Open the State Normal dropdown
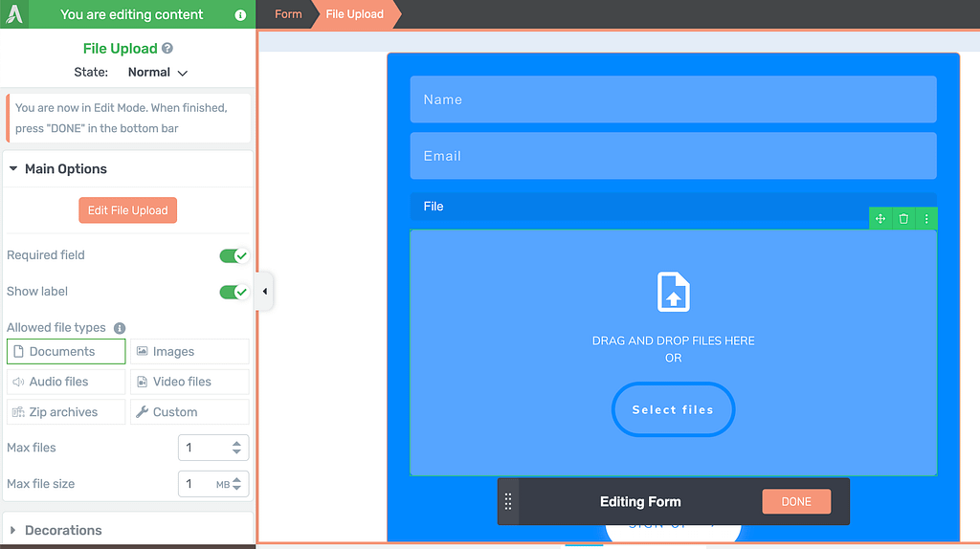Viewport: 980px width, 549px height. click(158, 73)
